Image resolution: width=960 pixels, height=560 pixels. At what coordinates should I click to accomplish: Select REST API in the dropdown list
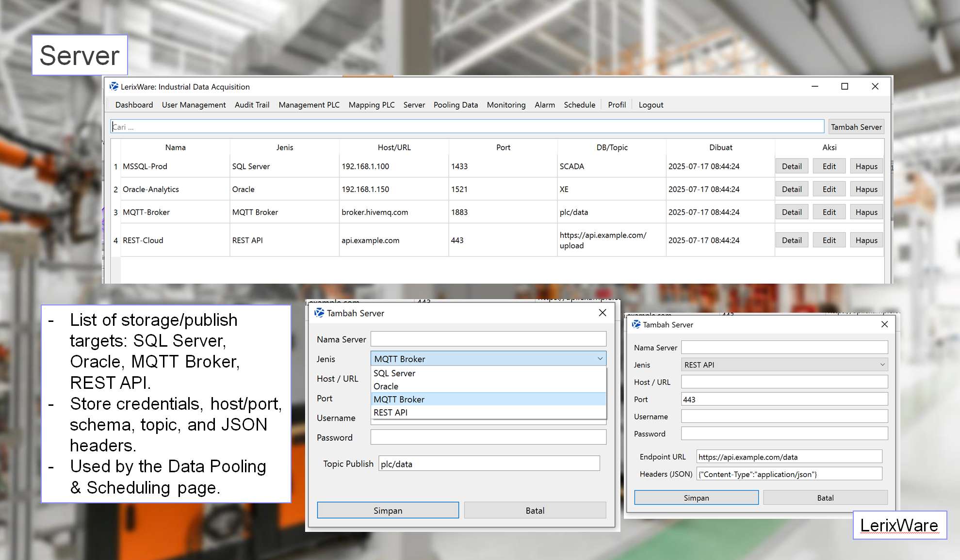tap(390, 412)
